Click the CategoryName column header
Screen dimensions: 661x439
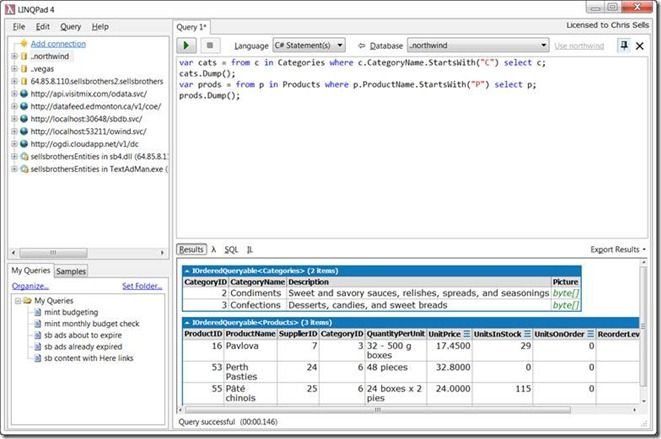point(257,282)
